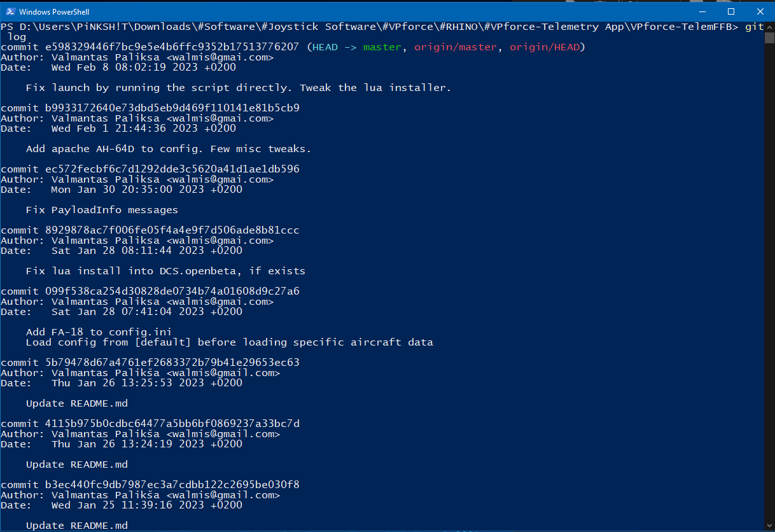Close the Windows PowerShell window
This screenshot has height=532, width=775.
760,11
